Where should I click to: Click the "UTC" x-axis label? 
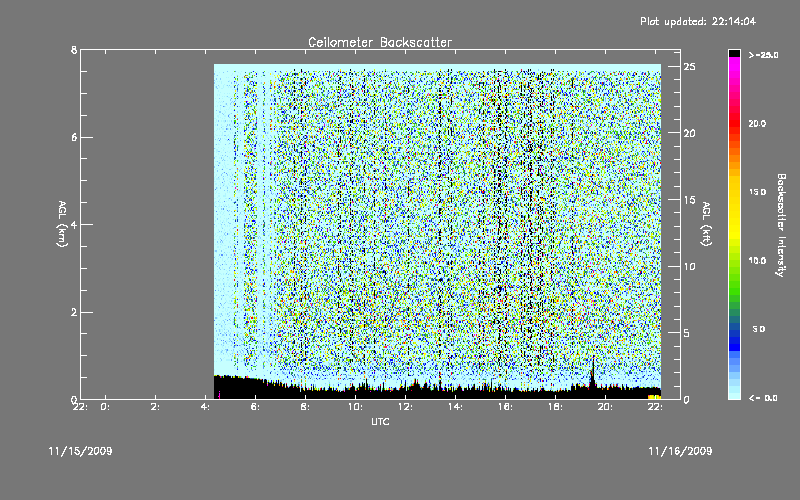click(380, 421)
